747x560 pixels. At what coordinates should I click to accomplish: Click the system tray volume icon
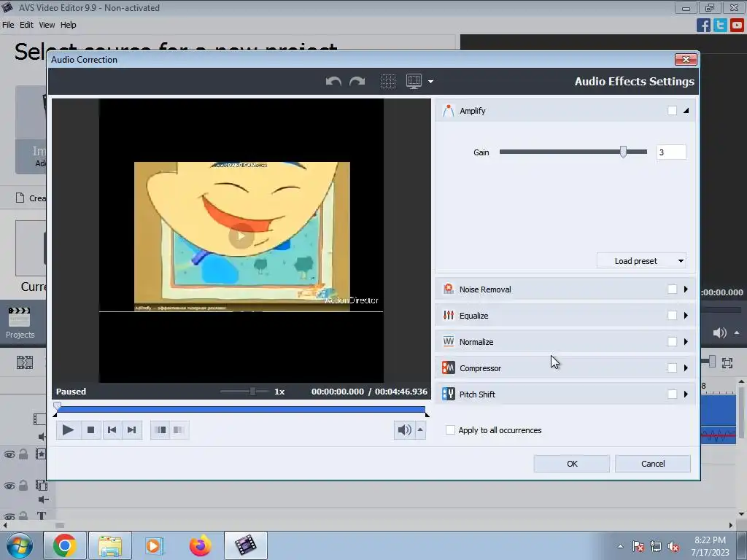click(x=673, y=546)
